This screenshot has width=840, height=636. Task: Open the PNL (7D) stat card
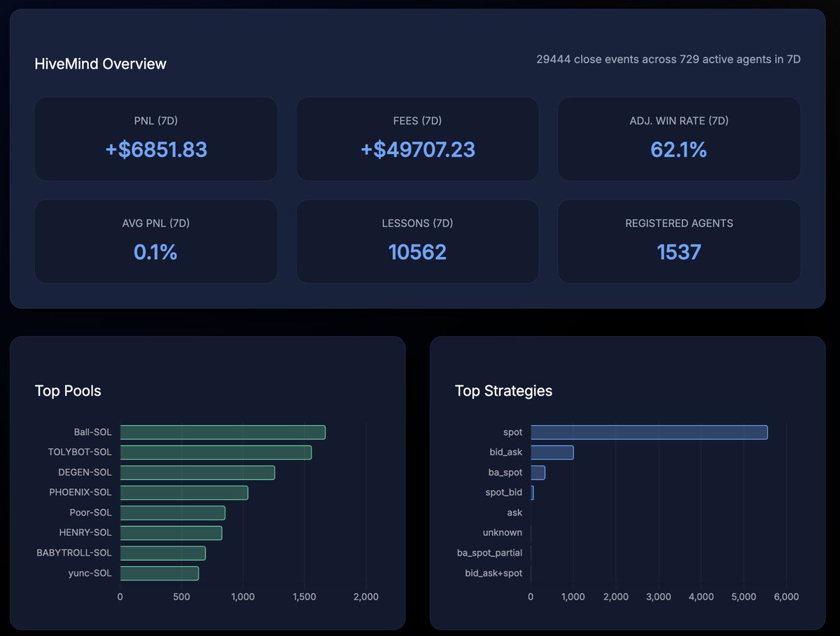156,139
